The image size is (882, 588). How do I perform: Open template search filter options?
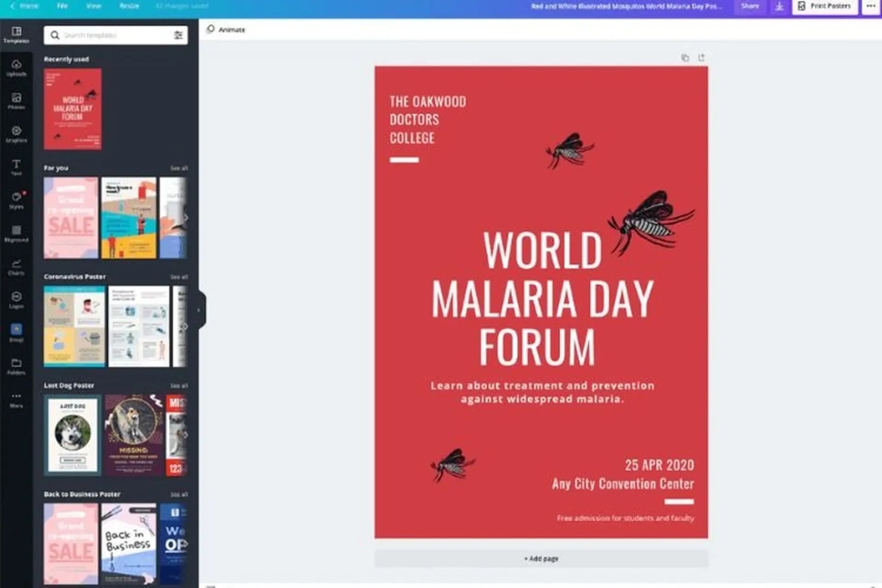178,35
